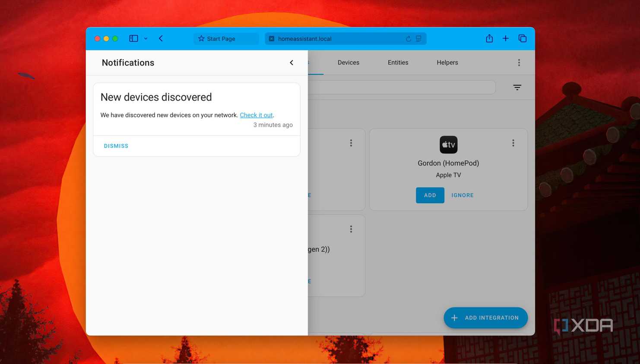Open the Reader view icon in address bar
Viewport: 640px width, 364px height.
(x=418, y=39)
